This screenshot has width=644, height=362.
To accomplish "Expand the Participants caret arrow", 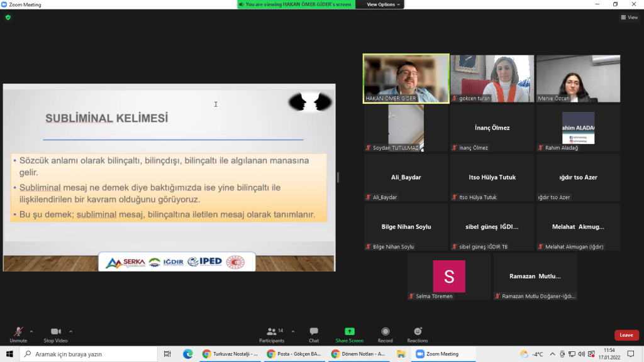I will pos(292,331).
